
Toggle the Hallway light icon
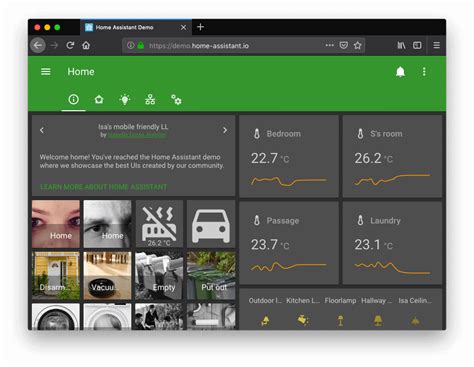click(x=378, y=321)
